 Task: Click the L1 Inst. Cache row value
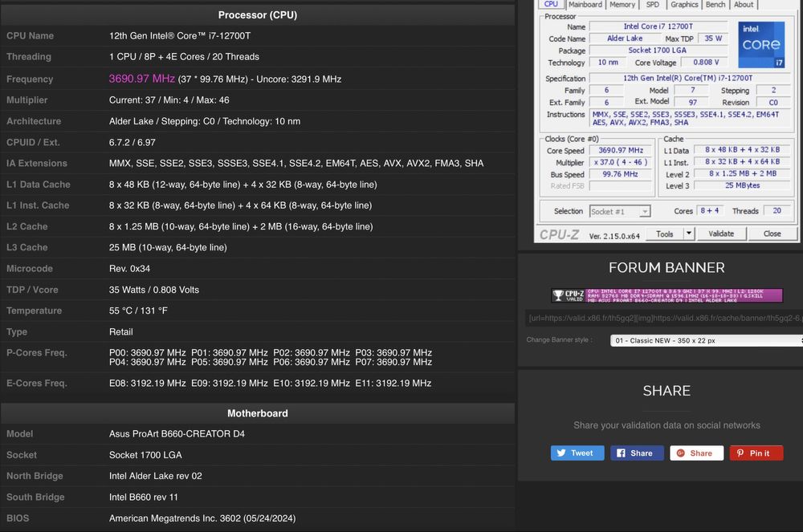[x=240, y=205]
